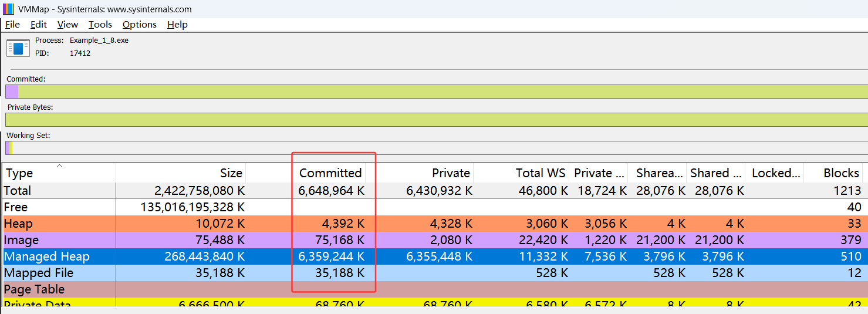Sort by the Committed column header
The height and width of the screenshot is (314, 868).
pos(330,173)
